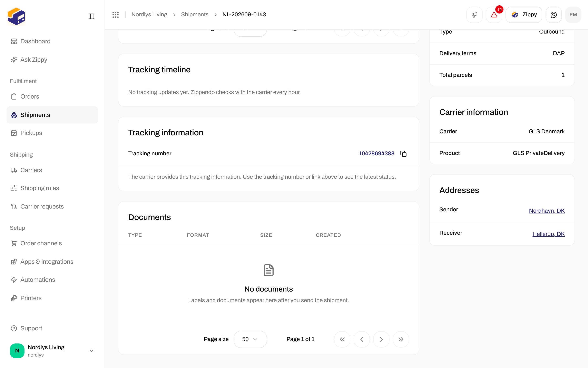Click the NL-202609-0143 breadcrumb text
588x368 pixels.
point(244,15)
